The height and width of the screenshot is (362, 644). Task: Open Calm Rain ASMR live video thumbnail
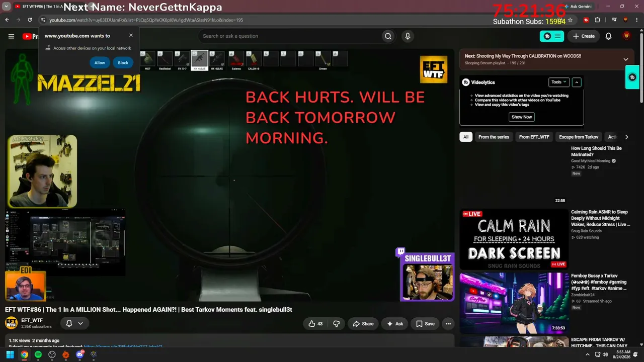(x=514, y=239)
